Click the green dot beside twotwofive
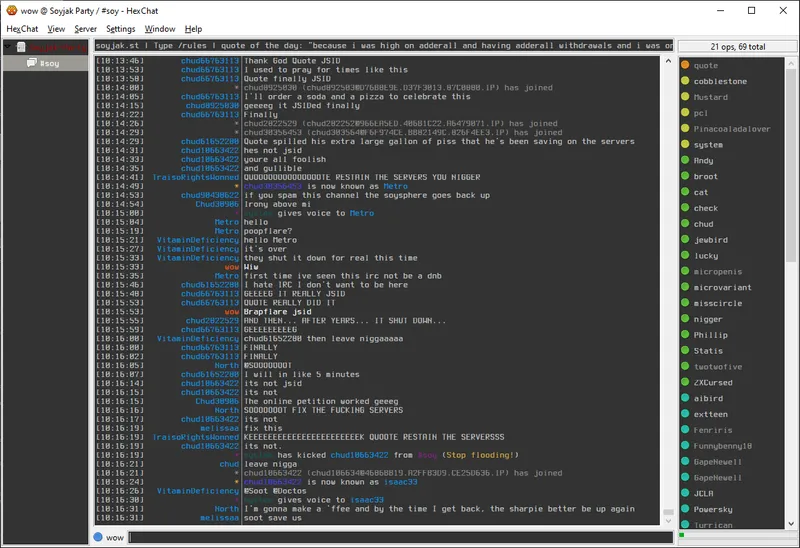Image resolution: width=800 pixels, height=548 pixels. [685, 366]
